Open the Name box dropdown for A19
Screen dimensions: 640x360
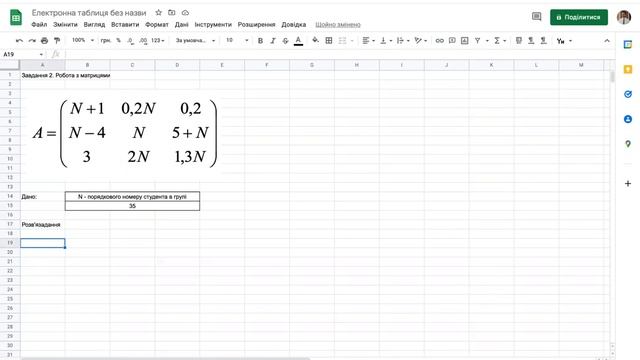click(41, 54)
